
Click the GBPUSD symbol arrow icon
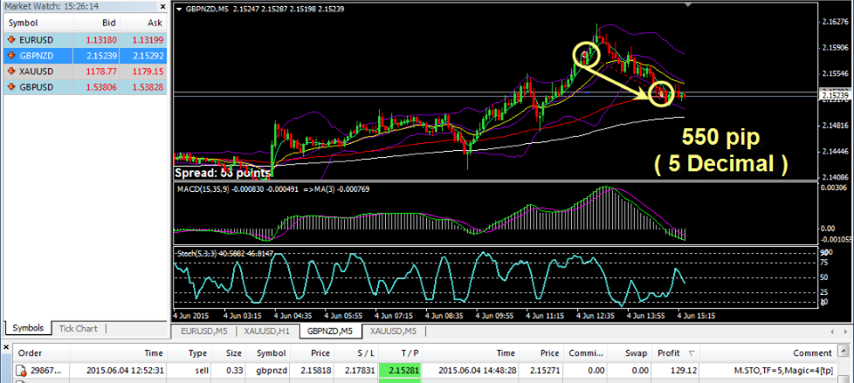click(x=10, y=87)
